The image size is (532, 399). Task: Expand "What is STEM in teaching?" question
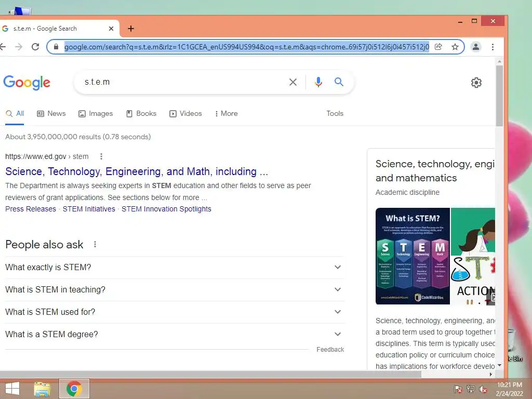click(x=175, y=290)
